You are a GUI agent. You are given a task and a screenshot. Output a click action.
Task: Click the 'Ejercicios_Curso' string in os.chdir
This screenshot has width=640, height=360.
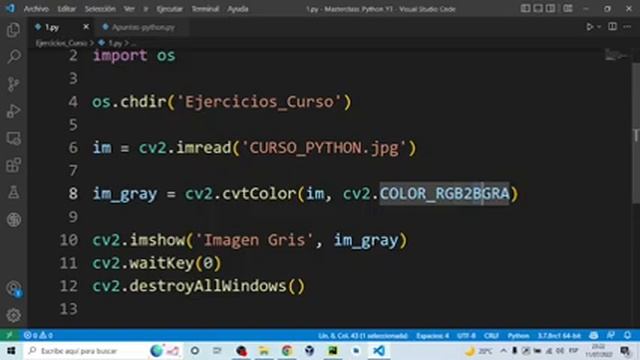click(x=259, y=102)
